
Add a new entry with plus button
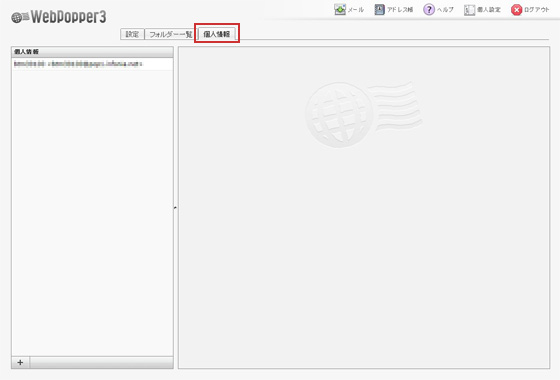click(x=20, y=362)
